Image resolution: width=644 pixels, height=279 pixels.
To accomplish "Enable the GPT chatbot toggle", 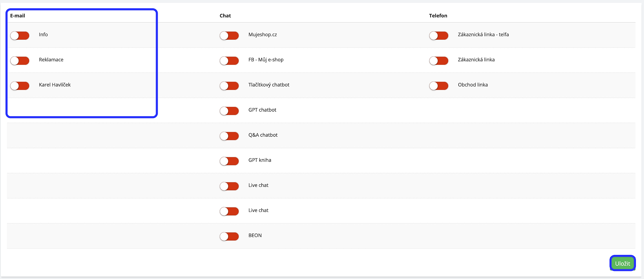I will point(229,111).
